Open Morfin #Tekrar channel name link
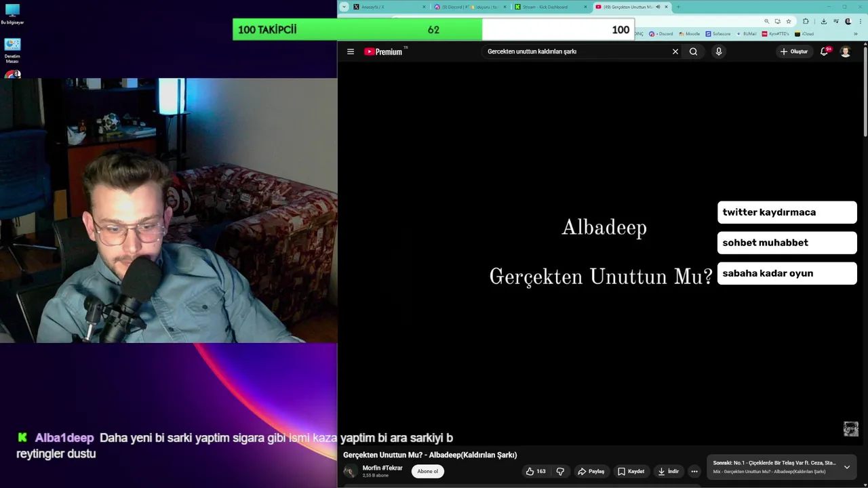 click(x=382, y=468)
